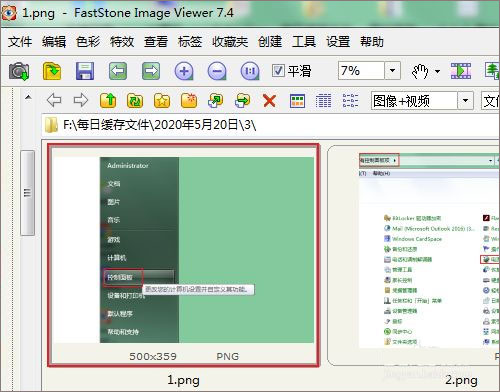Toggle the 平滑 smooth checkbox
This screenshot has width=500, height=392.
[x=278, y=71]
